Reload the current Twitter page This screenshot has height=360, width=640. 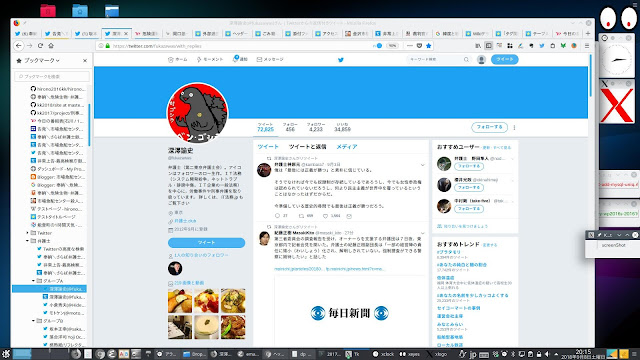click(x=40, y=46)
